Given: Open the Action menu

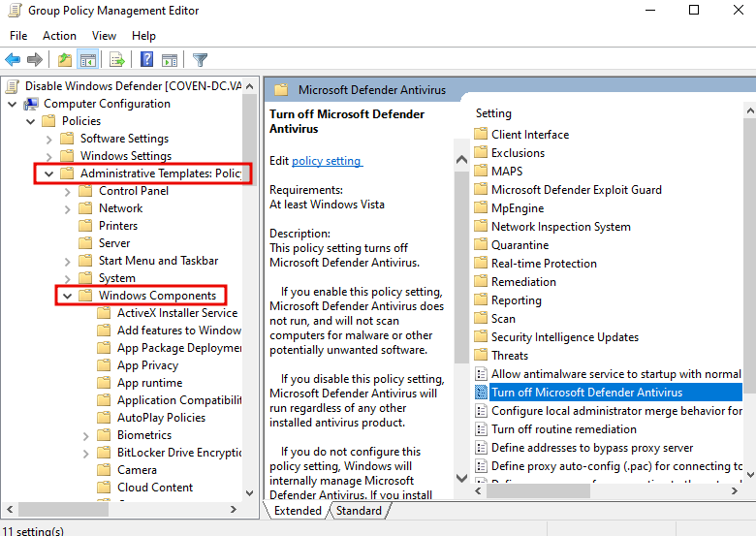Looking at the screenshot, I should [59, 36].
